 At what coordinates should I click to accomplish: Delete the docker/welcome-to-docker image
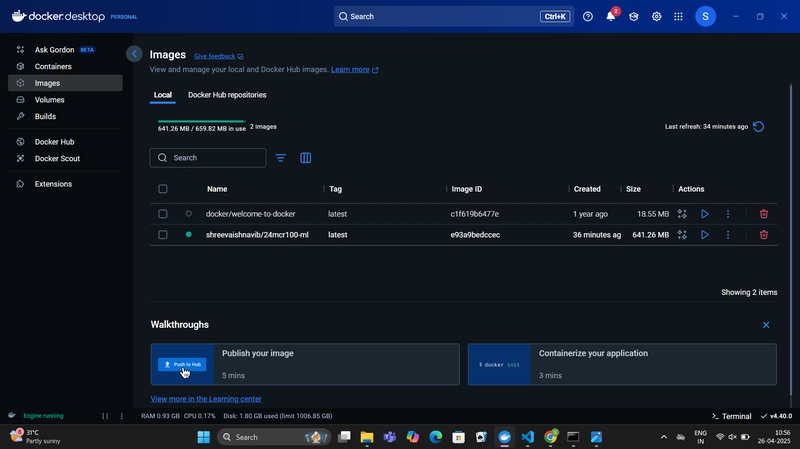pyautogui.click(x=764, y=214)
